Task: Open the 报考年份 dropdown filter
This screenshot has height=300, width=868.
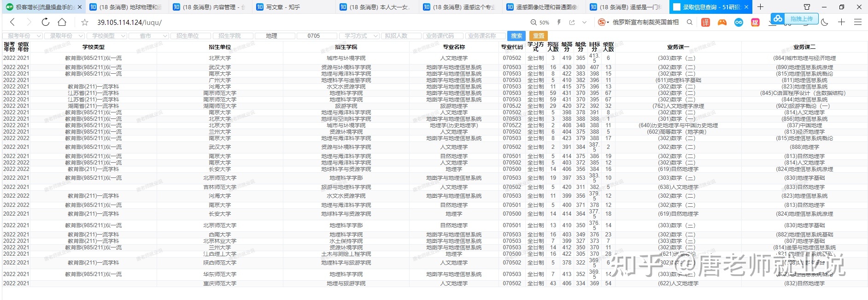Action: click(x=23, y=36)
